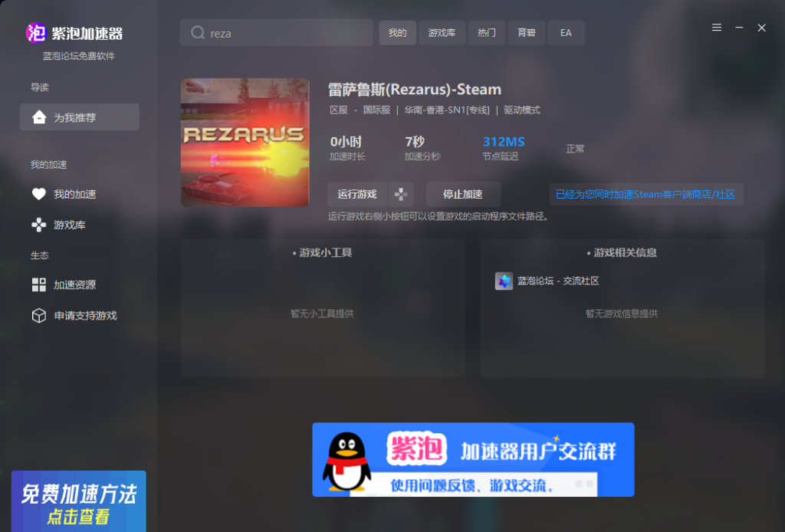Click the heart icon for 我的加速
This screenshot has width=785, height=532.
tap(38, 194)
